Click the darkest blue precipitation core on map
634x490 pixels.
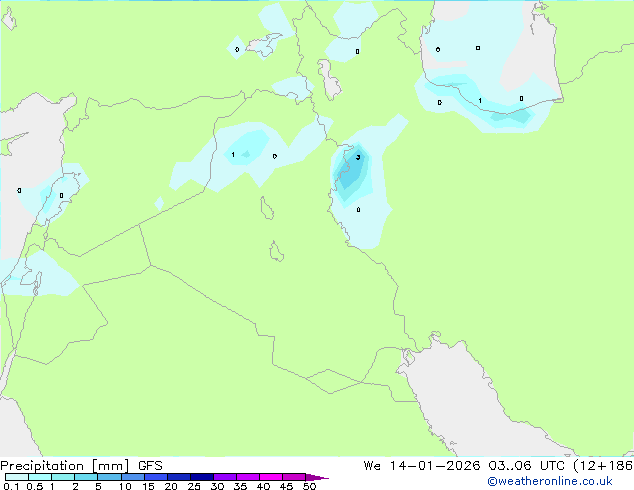[x=350, y=171]
